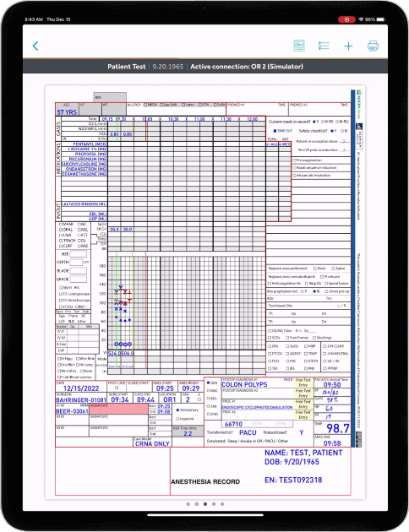Tap the 57 YRS age field
Viewport: 409px width, 532px height.
67,112
